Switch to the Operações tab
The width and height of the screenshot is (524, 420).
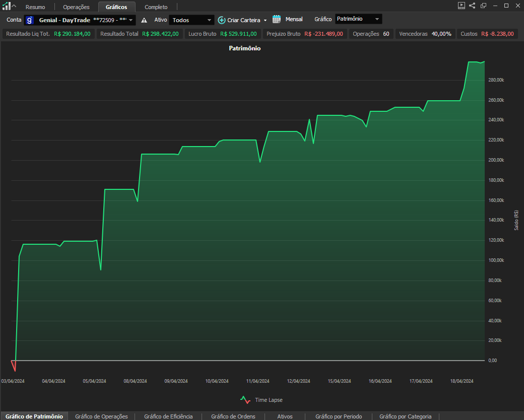(76, 7)
